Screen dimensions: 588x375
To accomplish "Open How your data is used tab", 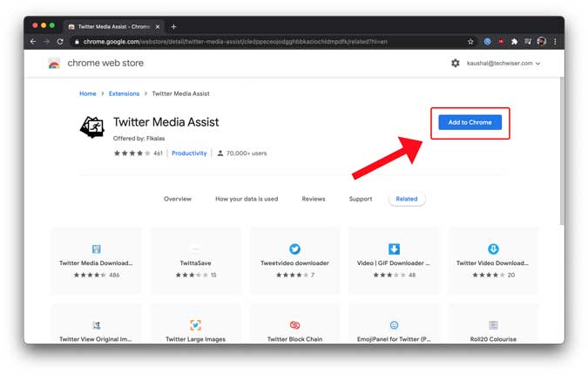I will tap(247, 199).
